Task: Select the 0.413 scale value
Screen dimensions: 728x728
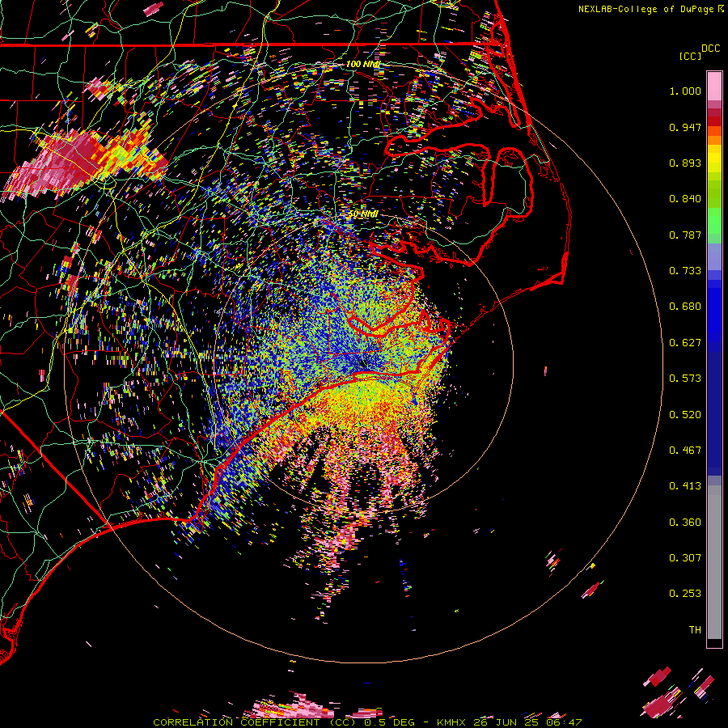Action: (685, 486)
